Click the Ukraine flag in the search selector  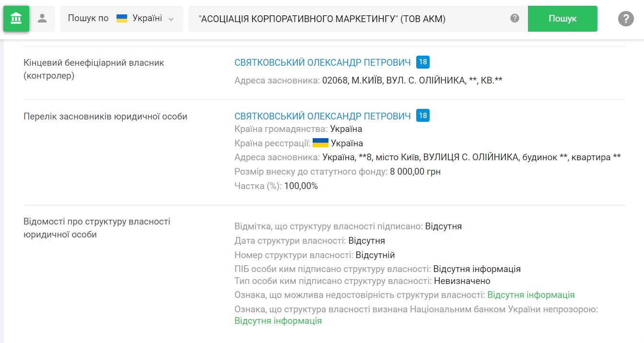[122, 19]
